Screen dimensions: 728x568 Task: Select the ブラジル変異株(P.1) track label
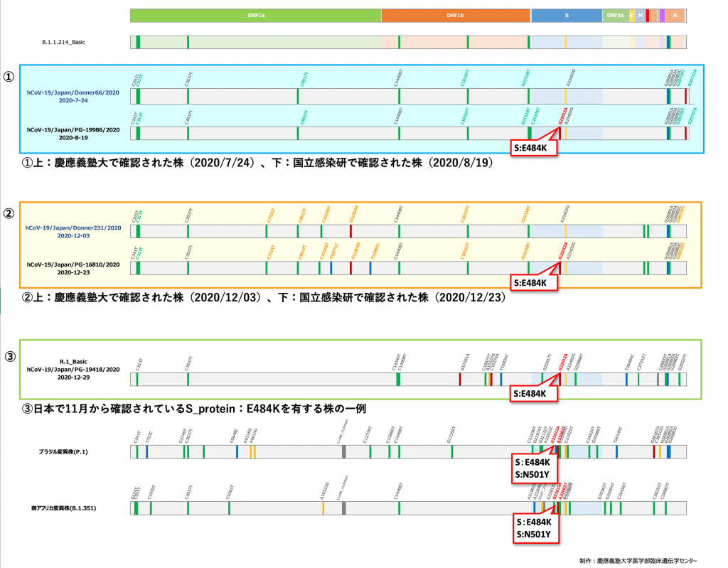(63, 451)
